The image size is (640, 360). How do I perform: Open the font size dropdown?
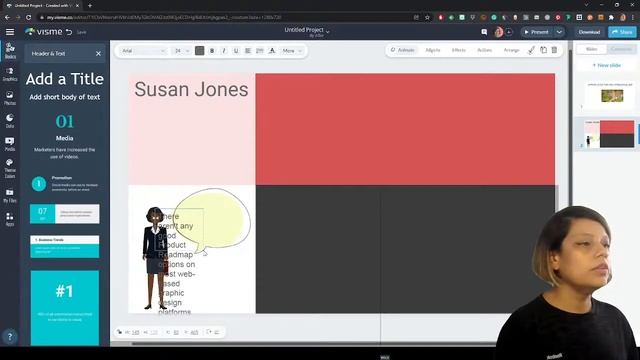tap(182, 51)
